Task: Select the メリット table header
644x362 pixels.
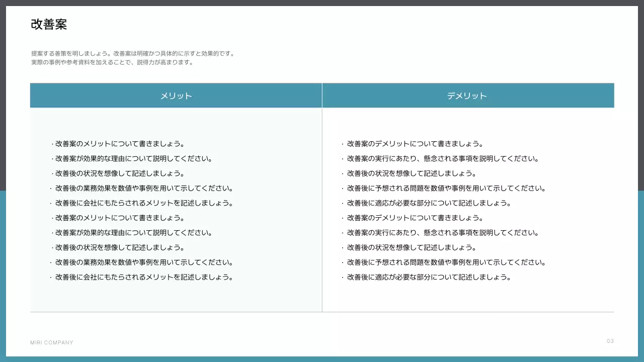Action: coord(176,95)
